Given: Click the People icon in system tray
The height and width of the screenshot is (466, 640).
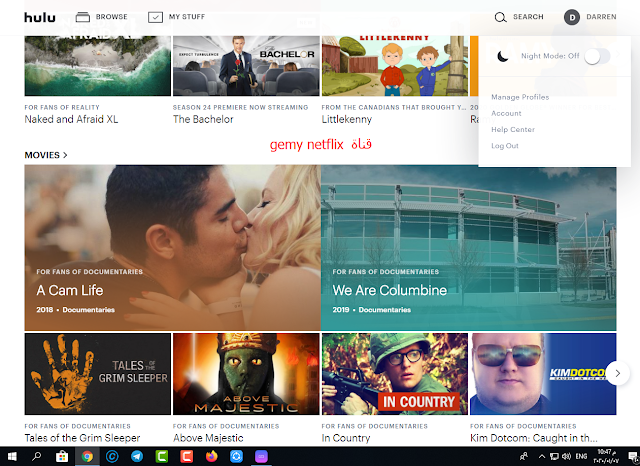Looking at the screenshot, I should [x=524, y=456].
